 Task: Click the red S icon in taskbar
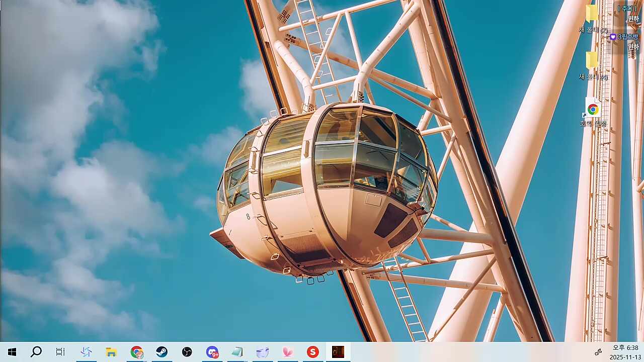pyautogui.click(x=313, y=352)
